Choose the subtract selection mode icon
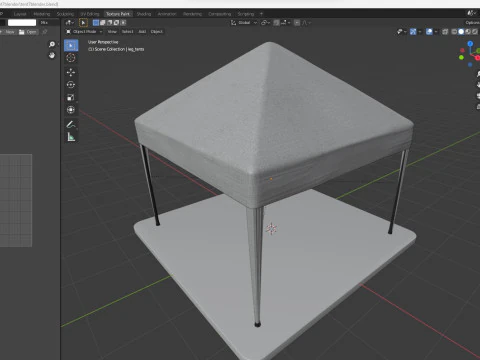480x360 pixels. tap(109, 23)
